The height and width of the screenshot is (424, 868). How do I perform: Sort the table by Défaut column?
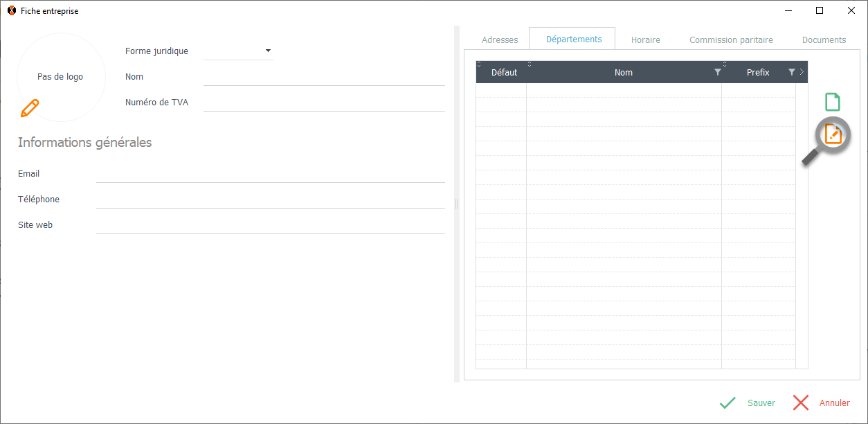pos(504,72)
